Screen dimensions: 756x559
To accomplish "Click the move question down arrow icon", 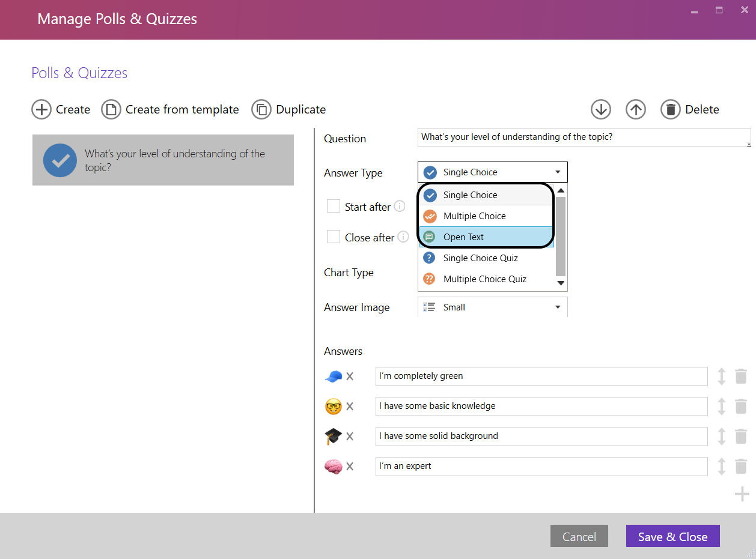I will point(600,109).
